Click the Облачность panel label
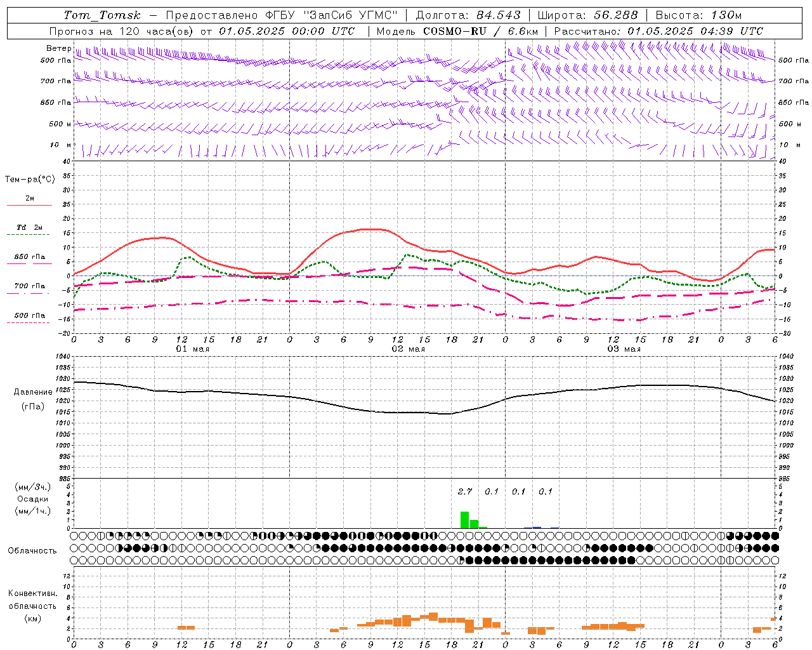Screen dimensions: 812x650 click(x=32, y=551)
